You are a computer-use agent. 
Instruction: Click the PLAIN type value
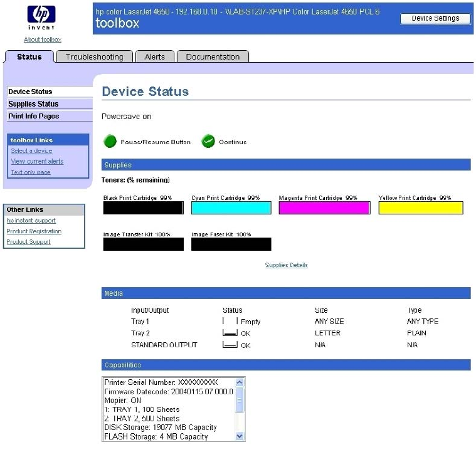coord(416,333)
